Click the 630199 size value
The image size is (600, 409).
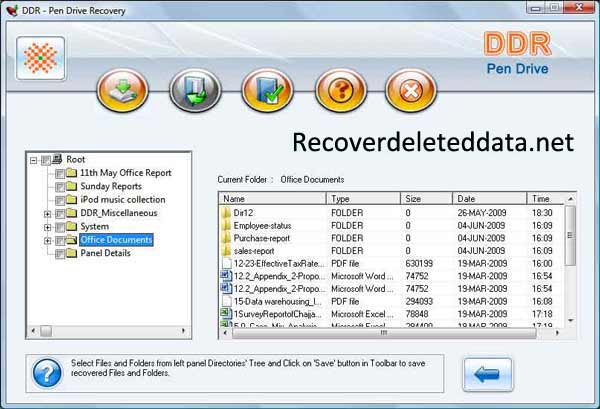(419, 263)
